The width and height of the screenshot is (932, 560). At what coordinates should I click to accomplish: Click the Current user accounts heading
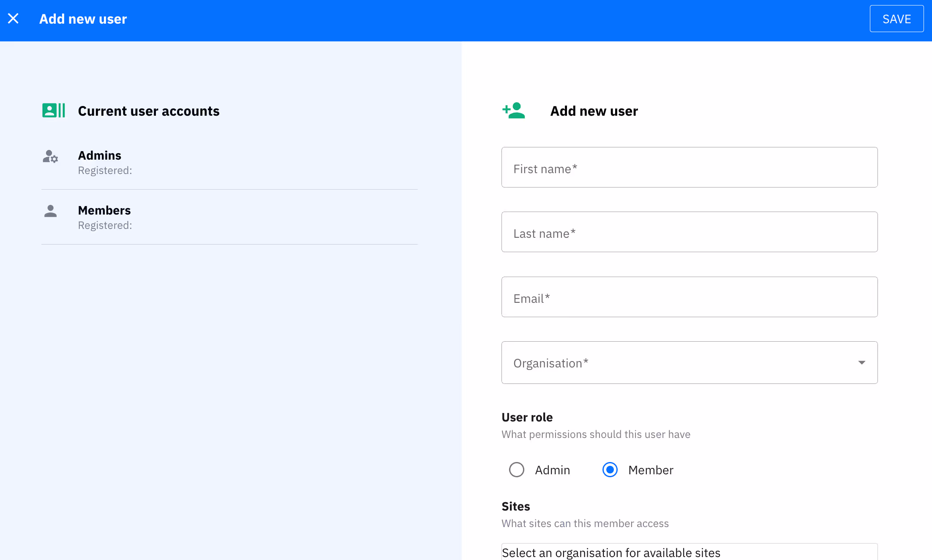tap(148, 111)
